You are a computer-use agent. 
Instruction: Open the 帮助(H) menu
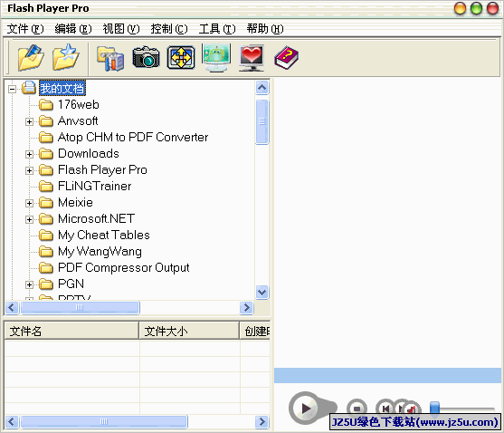(x=265, y=29)
